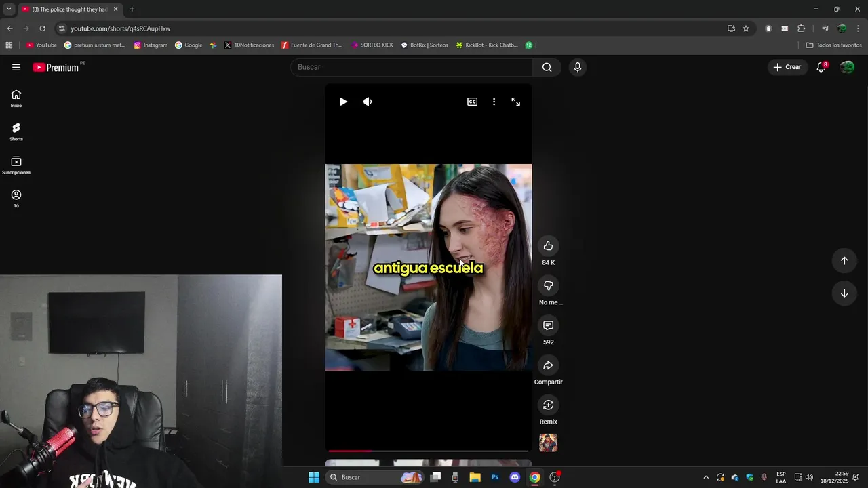Expand the Todos los favoritos folder

click(833, 45)
